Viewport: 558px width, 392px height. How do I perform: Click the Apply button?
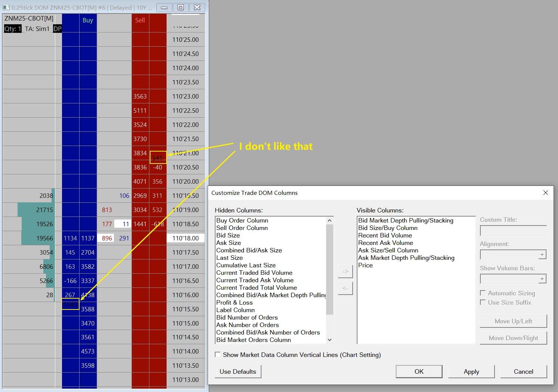[x=471, y=371]
